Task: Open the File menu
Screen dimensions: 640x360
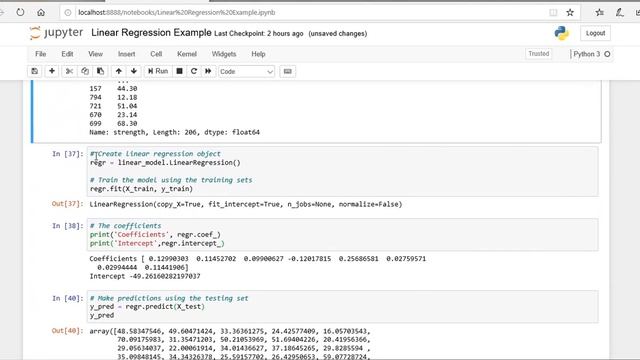Action: pos(40,54)
